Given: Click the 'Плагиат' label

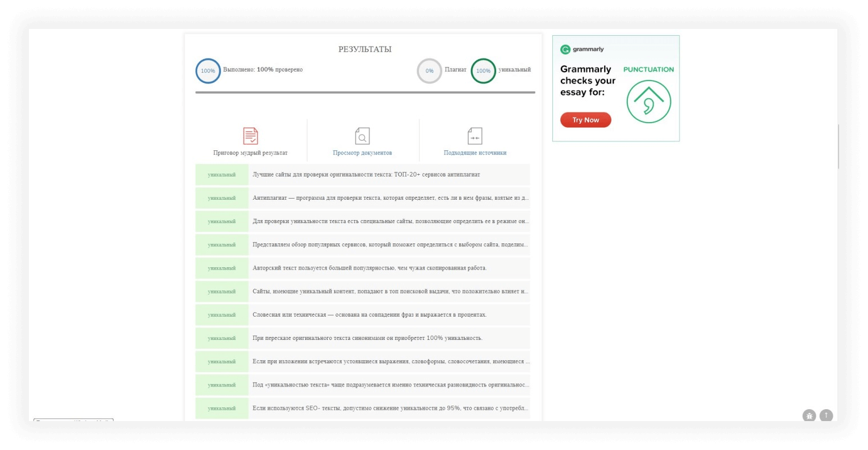Looking at the screenshot, I should (455, 69).
